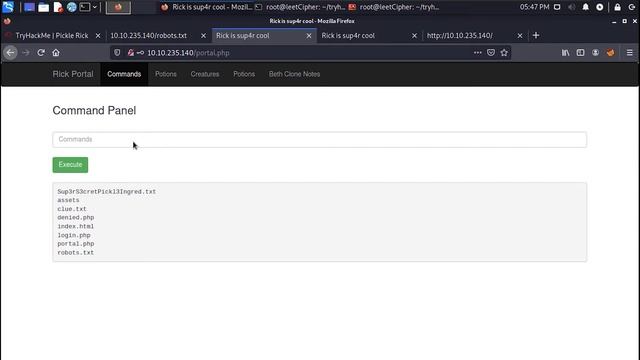Switch to first root@leetCipher terminal task
Screen dimensions: 640x360
click(x=300, y=7)
